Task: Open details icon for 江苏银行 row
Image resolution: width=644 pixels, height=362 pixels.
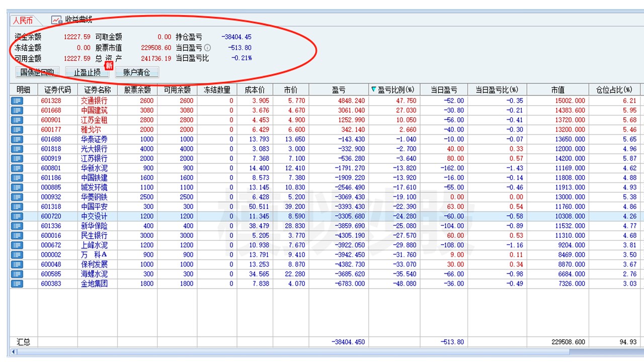Action: tap(17, 158)
